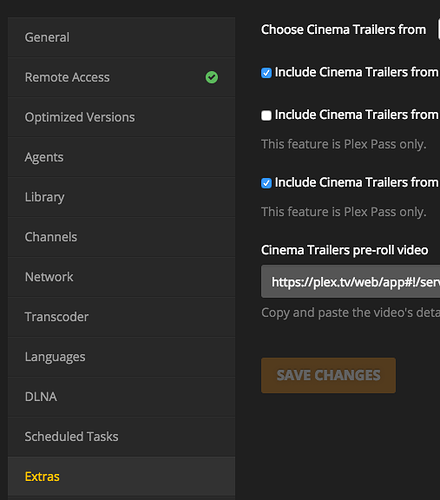Viewport: 440px width, 500px height.
Task: Open Channels settings section
Action: click(x=121, y=237)
